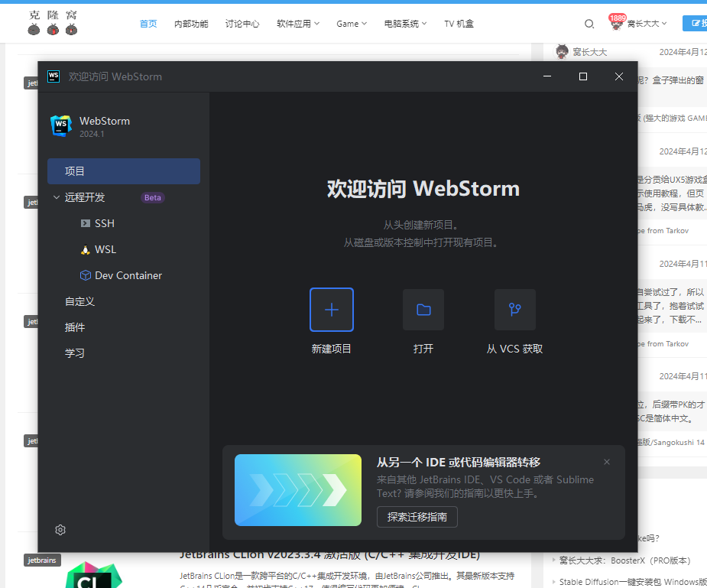707x588 pixels.
Task: Open the 内部功能 nav item
Action: coord(191,24)
